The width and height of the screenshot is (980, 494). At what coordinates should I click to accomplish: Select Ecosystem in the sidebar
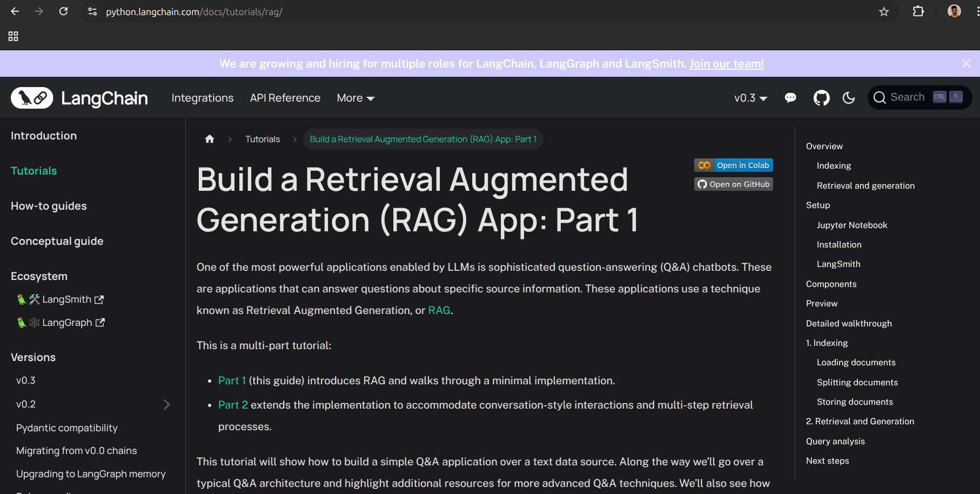(x=39, y=276)
